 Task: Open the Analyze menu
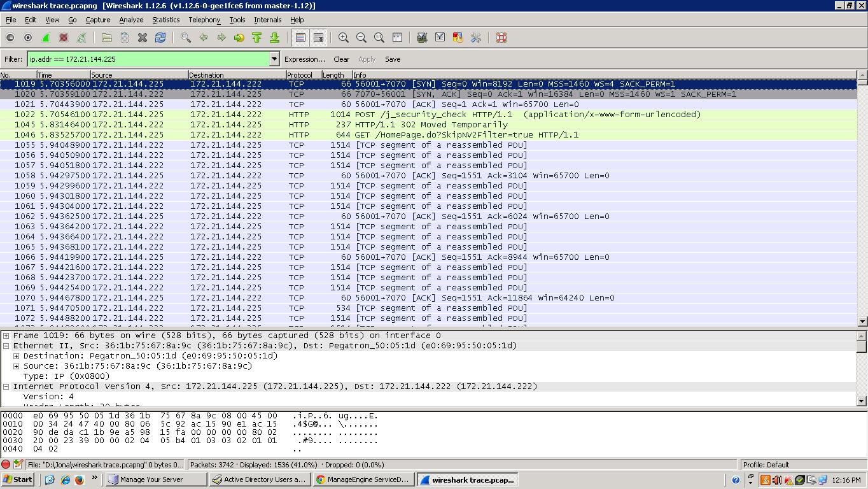131,20
